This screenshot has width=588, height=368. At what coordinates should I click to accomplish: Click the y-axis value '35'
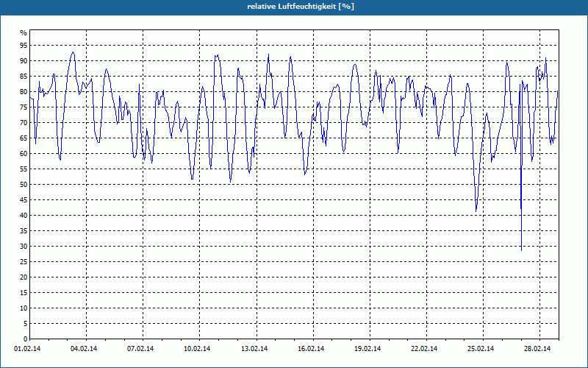click(24, 231)
